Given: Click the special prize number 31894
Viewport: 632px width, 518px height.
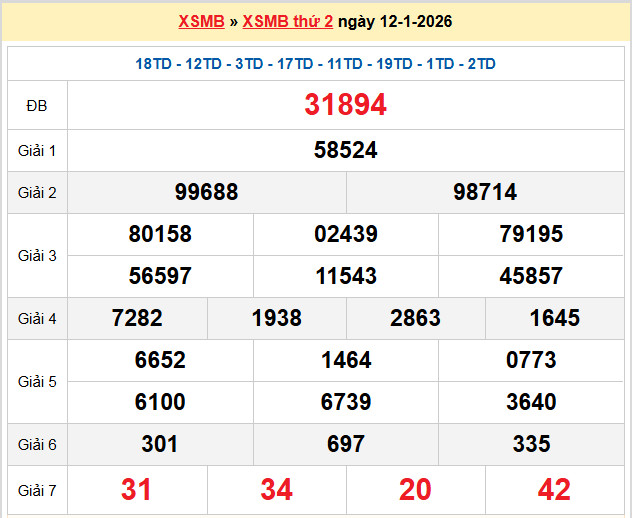Looking at the screenshot, I should tap(345, 105).
